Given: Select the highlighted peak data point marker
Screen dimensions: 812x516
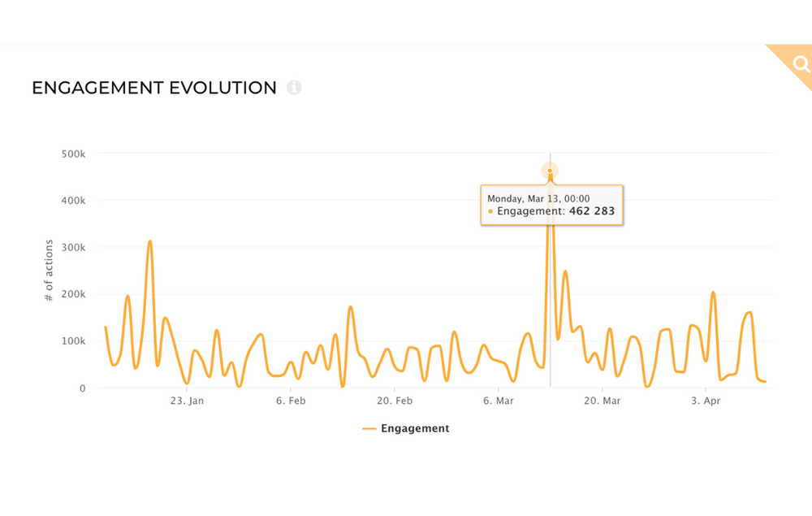Looking at the screenshot, I should pos(550,170).
